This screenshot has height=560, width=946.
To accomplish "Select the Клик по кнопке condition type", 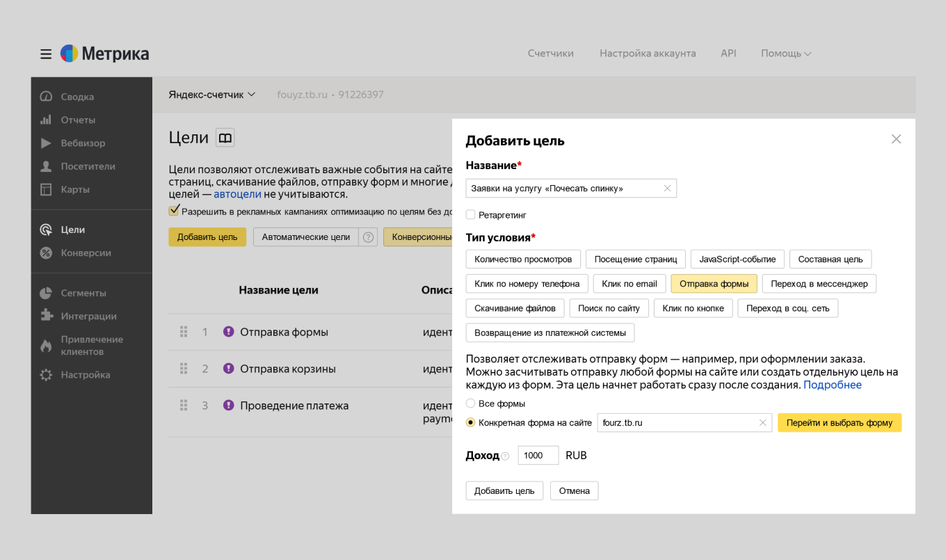I will (x=693, y=308).
